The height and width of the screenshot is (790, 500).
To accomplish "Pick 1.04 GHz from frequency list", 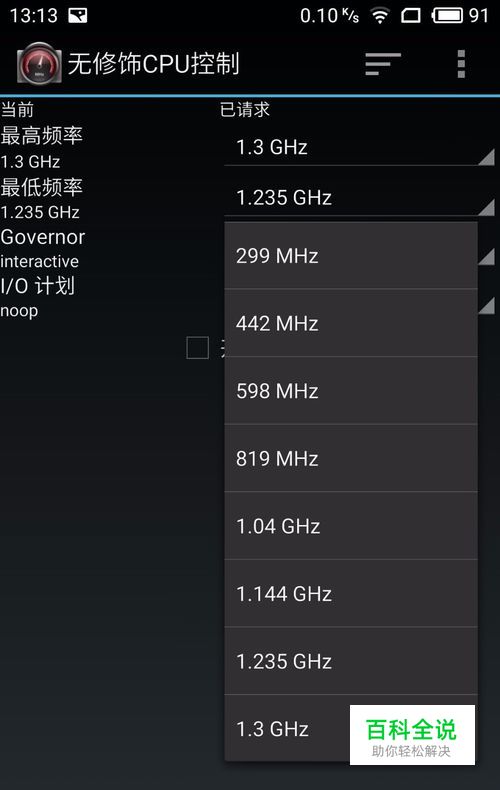I will point(351,526).
